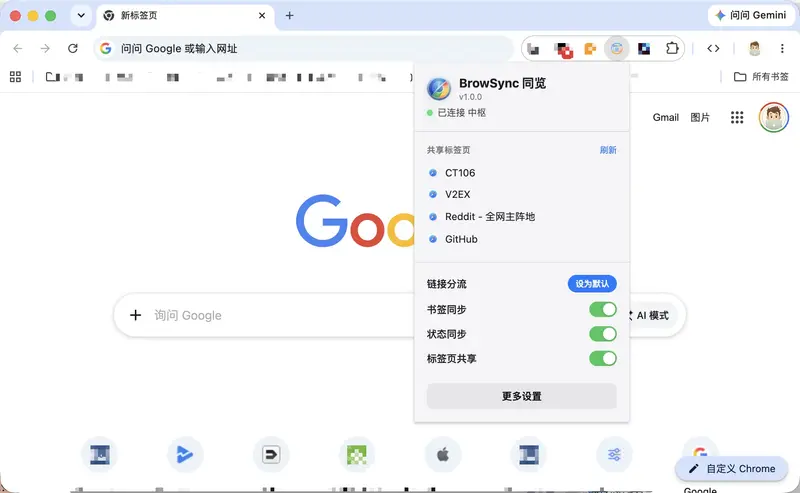Image resolution: width=800 pixels, height=493 pixels.
Task: Click the CT106 shared tab favicon
Action: (x=433, y=172)
